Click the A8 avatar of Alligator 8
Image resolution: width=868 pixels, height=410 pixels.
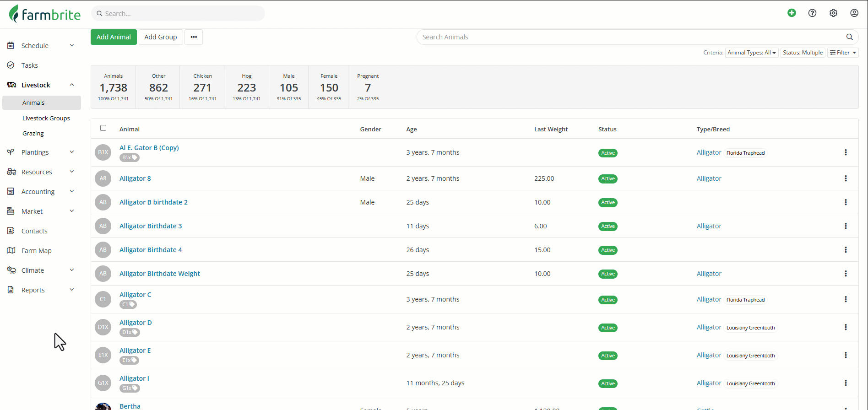[x=103, y=178]
